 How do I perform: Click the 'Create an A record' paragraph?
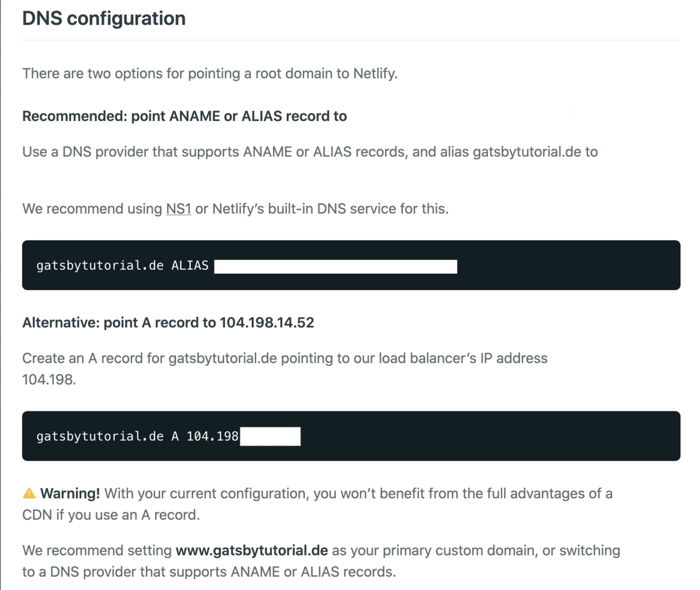pos(285,358)
